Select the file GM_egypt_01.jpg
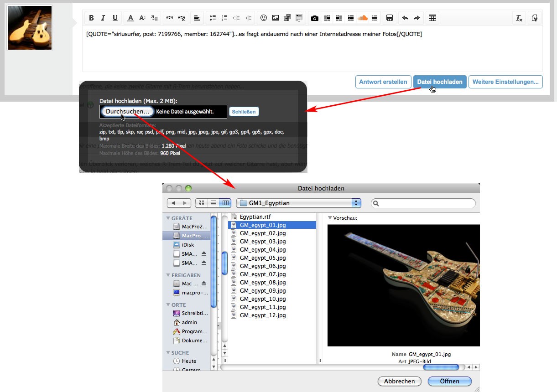Screen dimensions: 557x392 (272, 225)
